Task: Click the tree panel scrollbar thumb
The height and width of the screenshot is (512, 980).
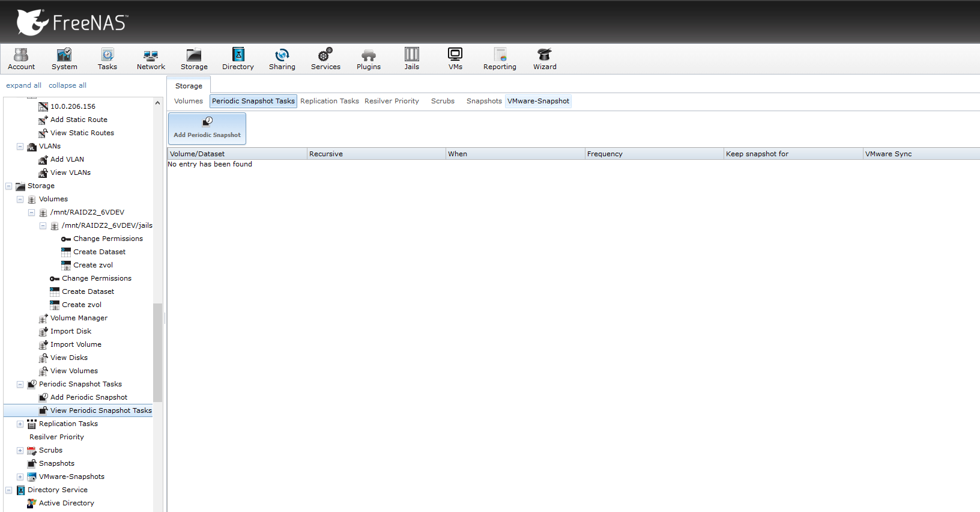Action: coord(157,352)
